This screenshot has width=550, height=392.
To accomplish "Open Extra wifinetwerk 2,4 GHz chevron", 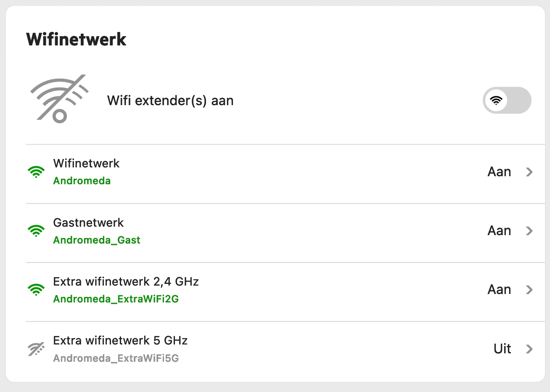I will pyautogui.click(x=529, y=289).
